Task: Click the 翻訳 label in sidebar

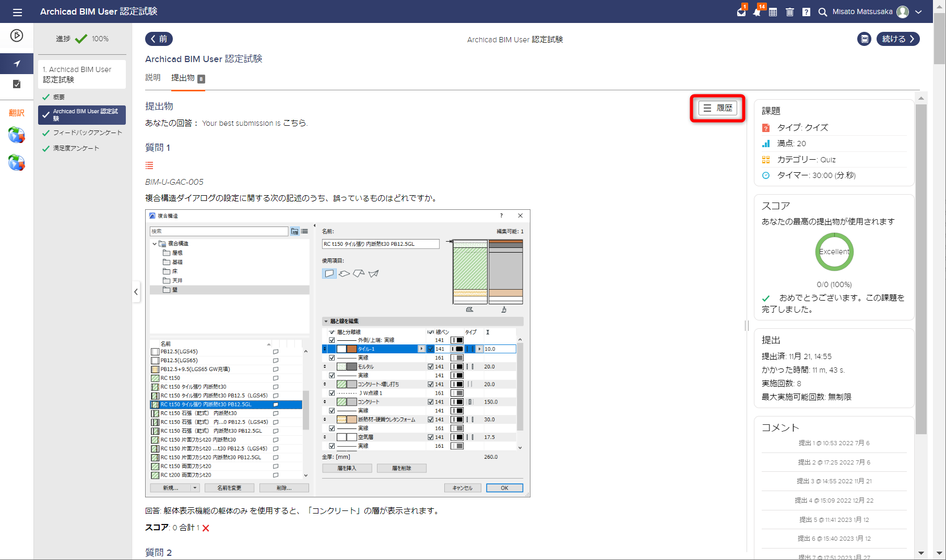Action: click(x=17, y=113)
